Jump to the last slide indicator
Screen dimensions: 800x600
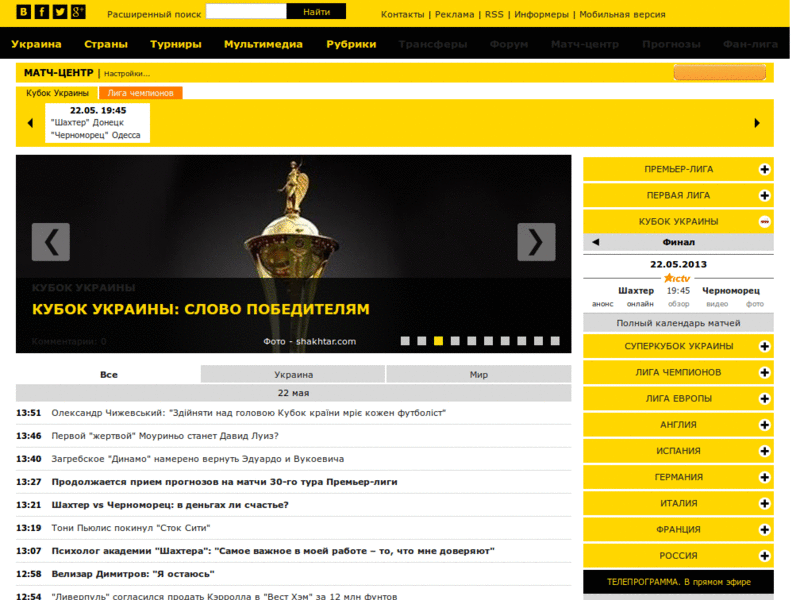555,341
